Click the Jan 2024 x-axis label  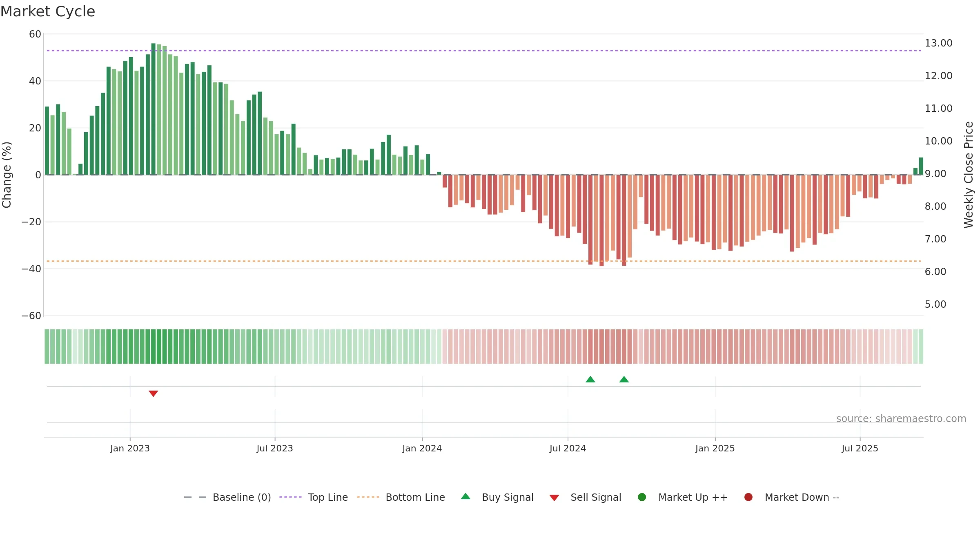click(x=422, y=448)
